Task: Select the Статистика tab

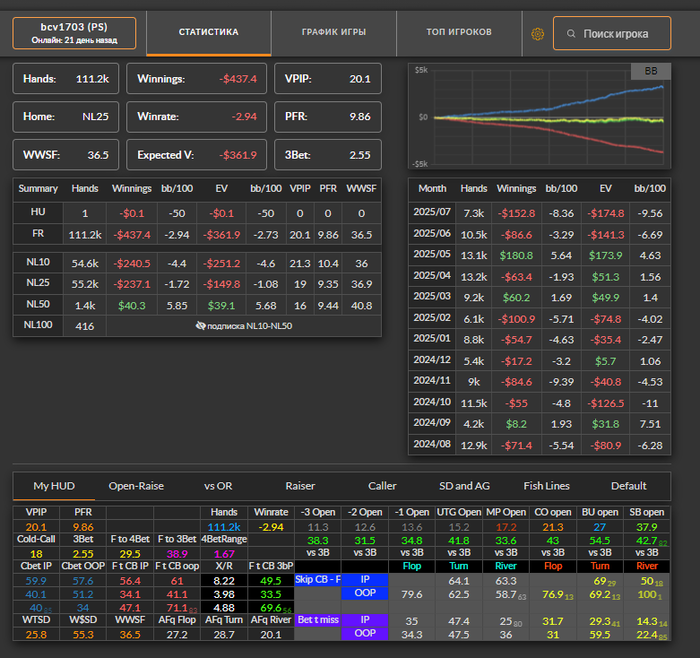Action: (209, 32)
